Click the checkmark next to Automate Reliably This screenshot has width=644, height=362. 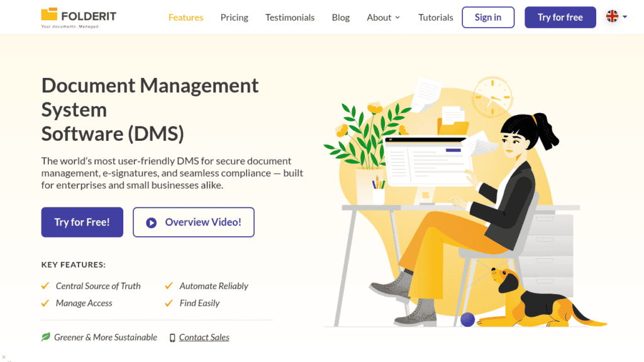pyautogui.click(x=169, y=286)
